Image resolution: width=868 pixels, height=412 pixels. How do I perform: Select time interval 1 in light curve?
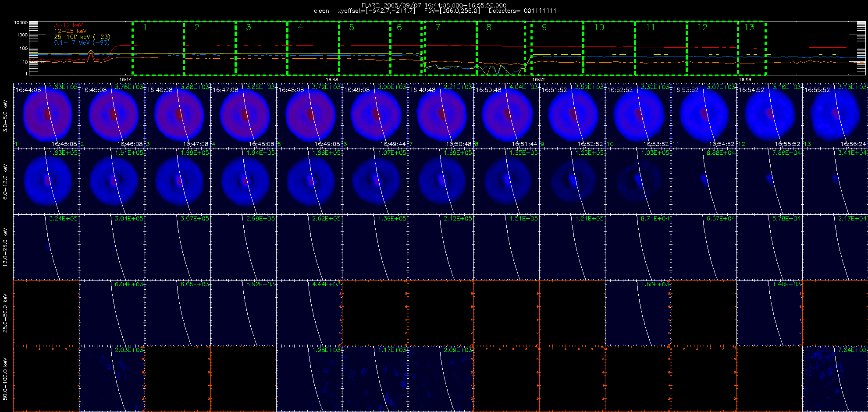tap(158, 48)
